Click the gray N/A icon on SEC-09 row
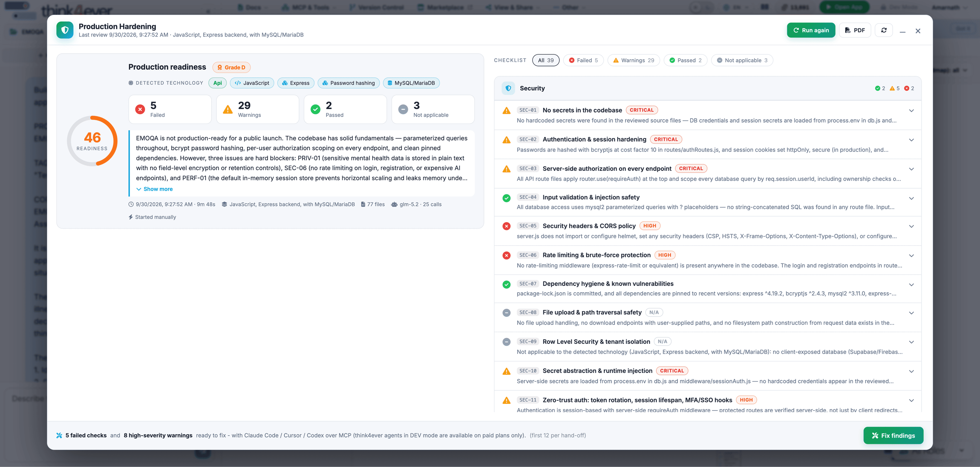The width and height of the screenshot is (980, 467). point(506,342)
